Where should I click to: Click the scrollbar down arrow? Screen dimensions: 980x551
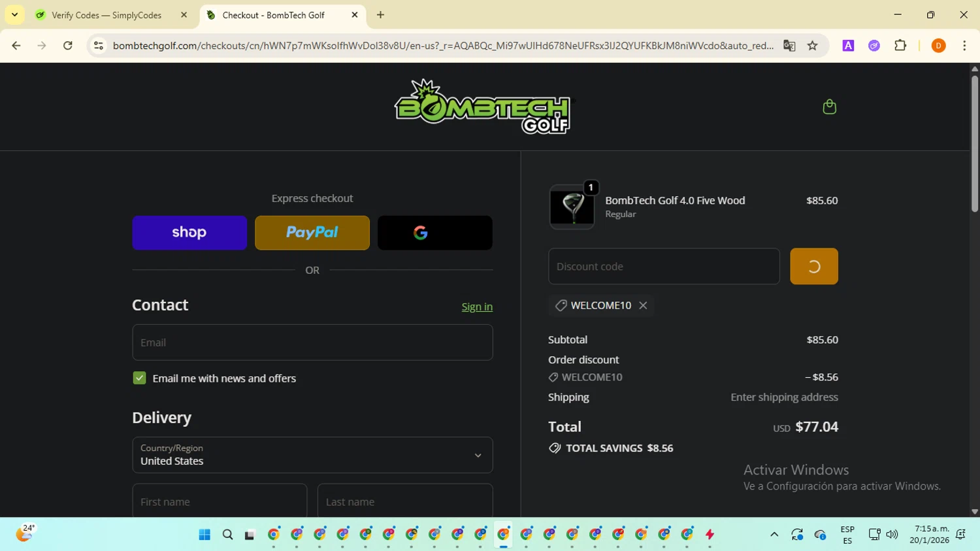(974, 512)
